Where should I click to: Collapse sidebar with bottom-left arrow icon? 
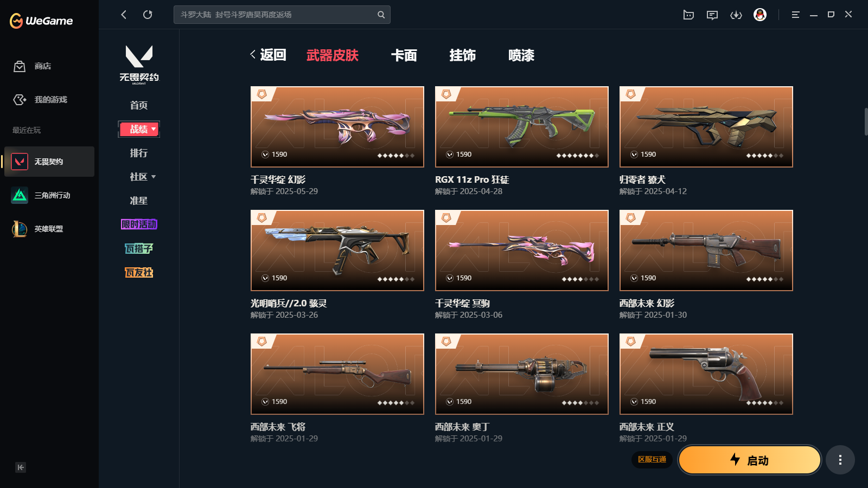[x=21, y=467]
